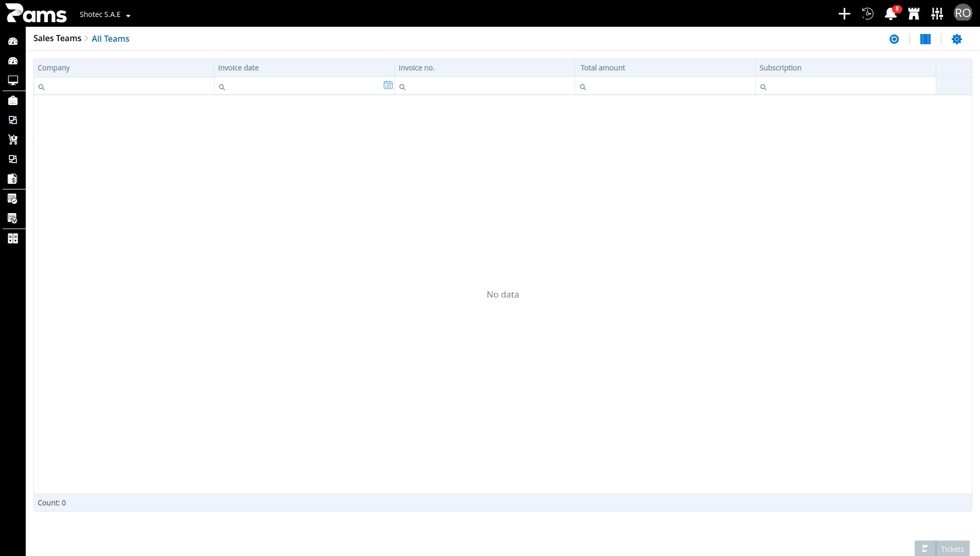Click the "Count: 0" footer text
The height and width of the screenshot is (556, 980).
pyautogui.click(x=52, y=503)
